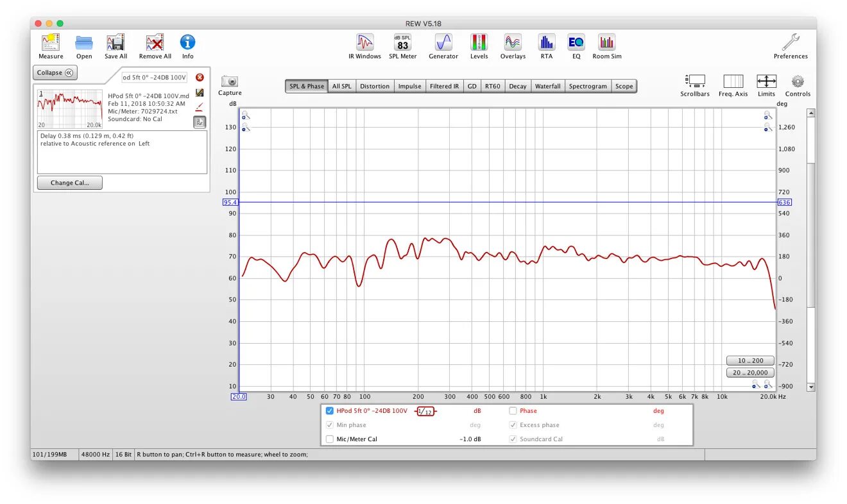Open the EQ window
Screen dimensions: 847x504
pos(576,47)
